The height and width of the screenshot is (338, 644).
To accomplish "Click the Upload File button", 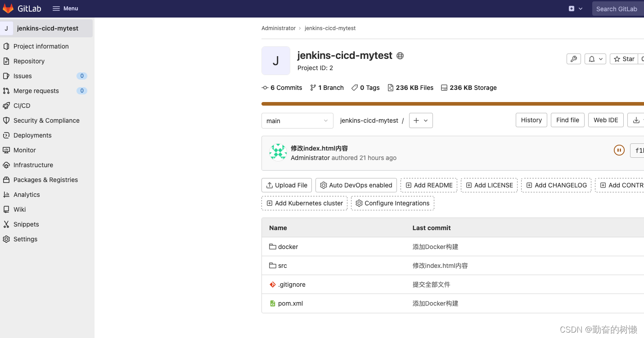I will pos(287,185).
